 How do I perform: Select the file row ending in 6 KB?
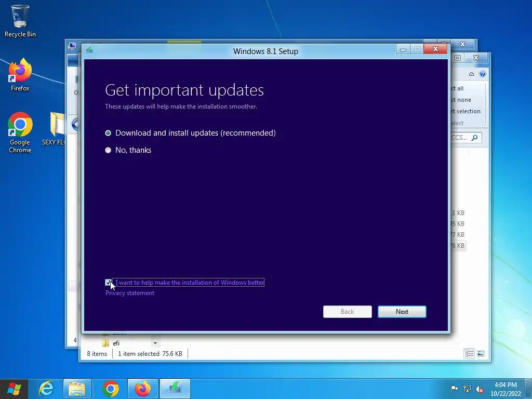click(x=458, y=246)
